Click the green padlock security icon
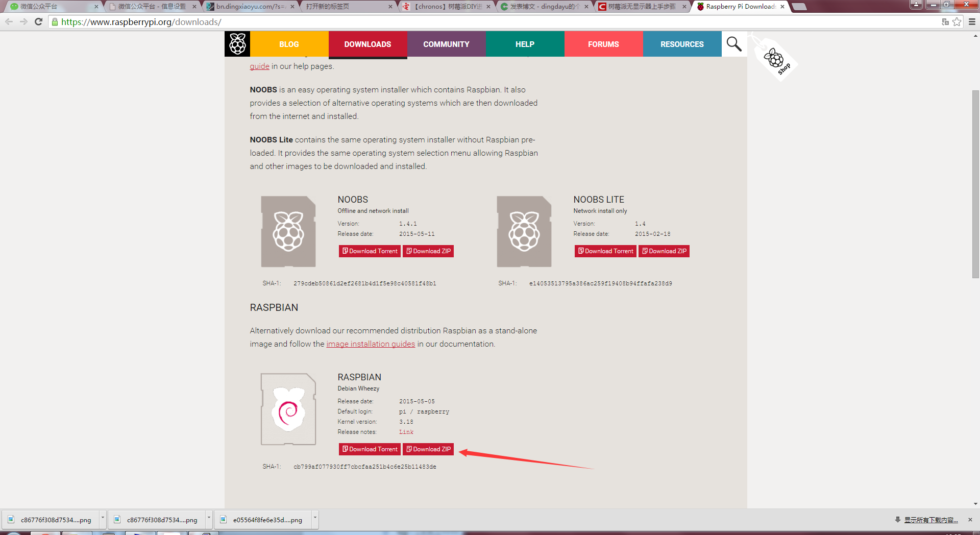The image size is (980, 535). coord(55,21)
